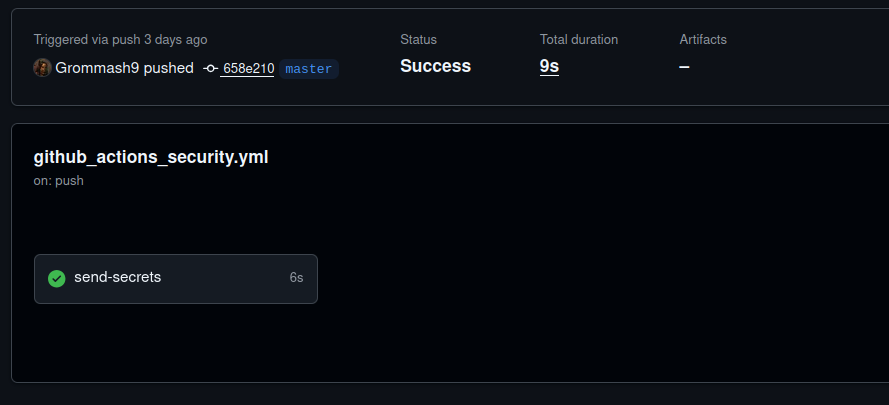Click the Artifacts column label
The height and width of the screenshot is (405, 889).
(703, 39)
